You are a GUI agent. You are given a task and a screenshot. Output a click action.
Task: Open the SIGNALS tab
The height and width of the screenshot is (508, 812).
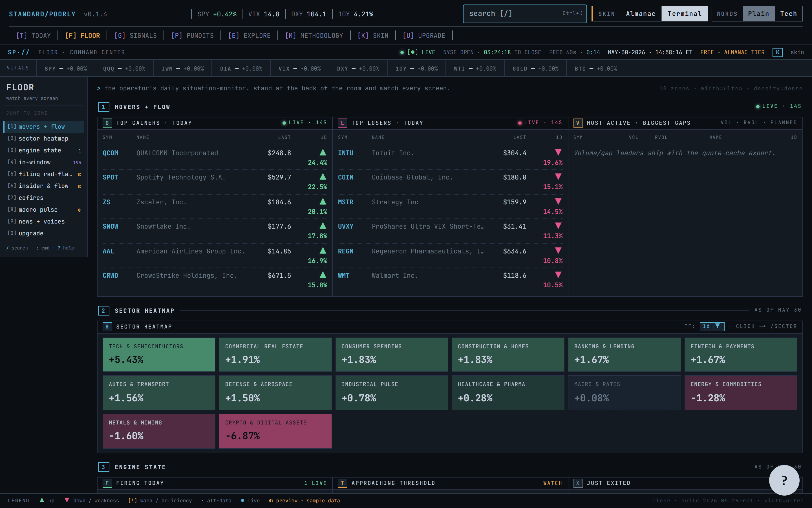point(136,36)
